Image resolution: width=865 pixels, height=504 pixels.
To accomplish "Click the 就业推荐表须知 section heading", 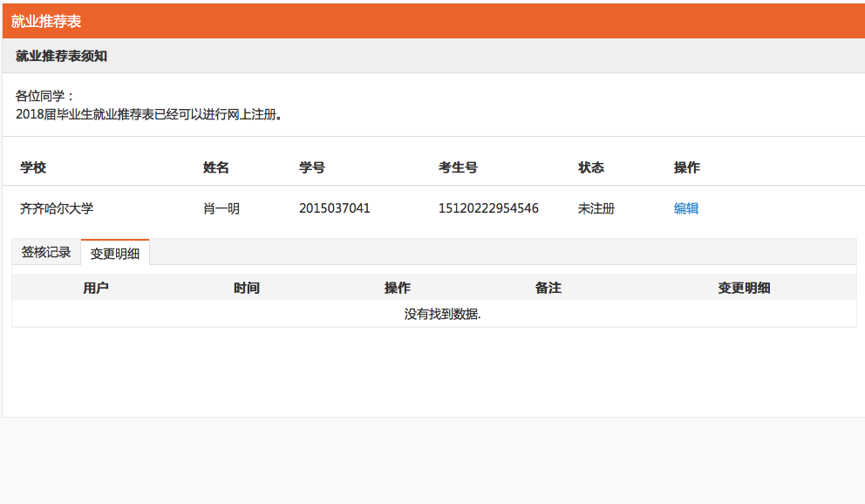I will [61, 56].
